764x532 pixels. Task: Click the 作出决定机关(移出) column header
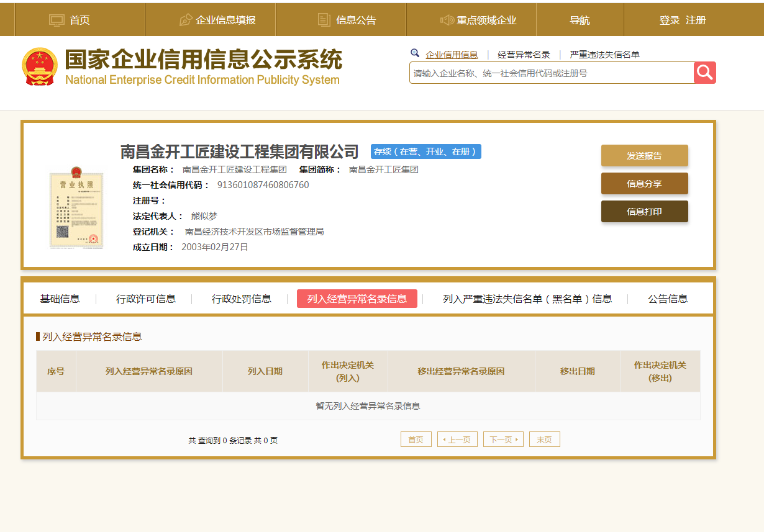click(x=660, y=371)
